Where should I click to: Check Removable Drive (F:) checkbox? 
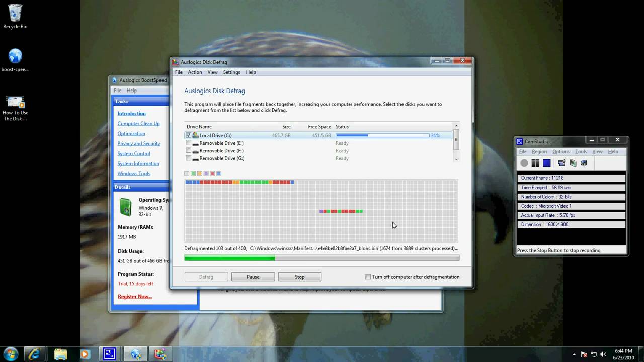189,151
